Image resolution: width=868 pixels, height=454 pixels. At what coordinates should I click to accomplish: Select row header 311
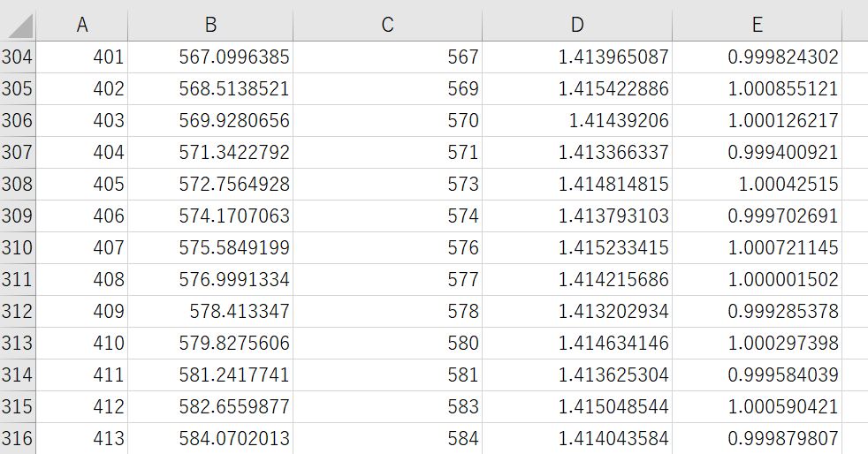coord(18,280)
